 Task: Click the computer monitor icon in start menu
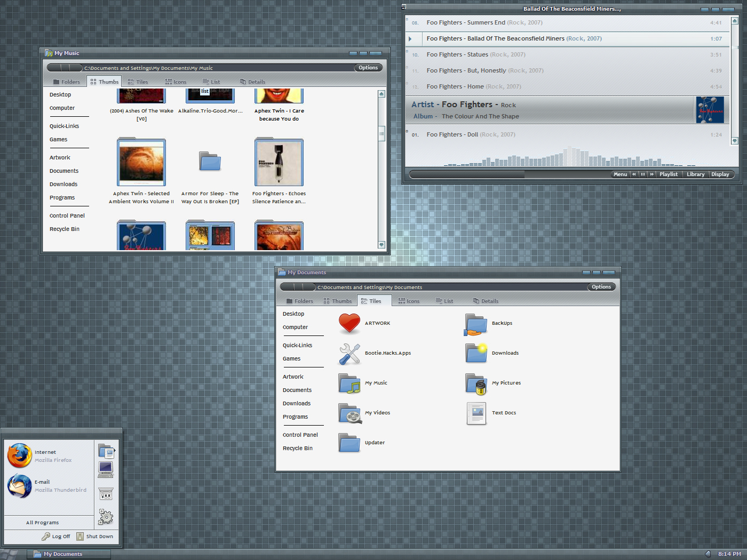pos(106,469)
